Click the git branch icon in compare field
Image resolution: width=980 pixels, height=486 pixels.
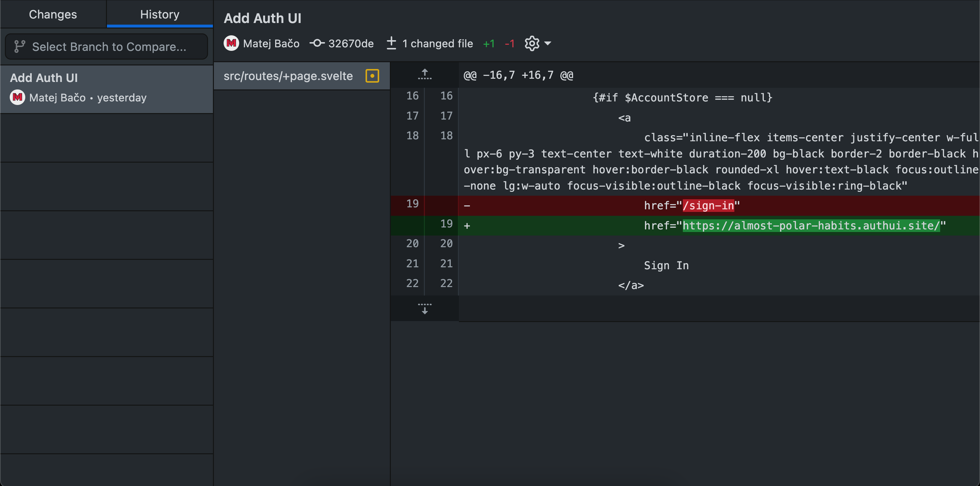[x=19, y=46]
